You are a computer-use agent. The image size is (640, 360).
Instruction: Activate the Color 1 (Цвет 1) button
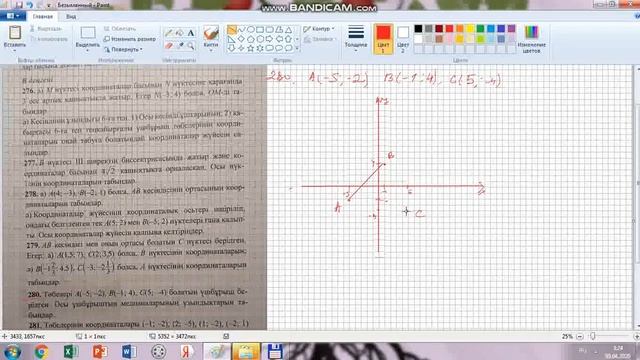383,39
